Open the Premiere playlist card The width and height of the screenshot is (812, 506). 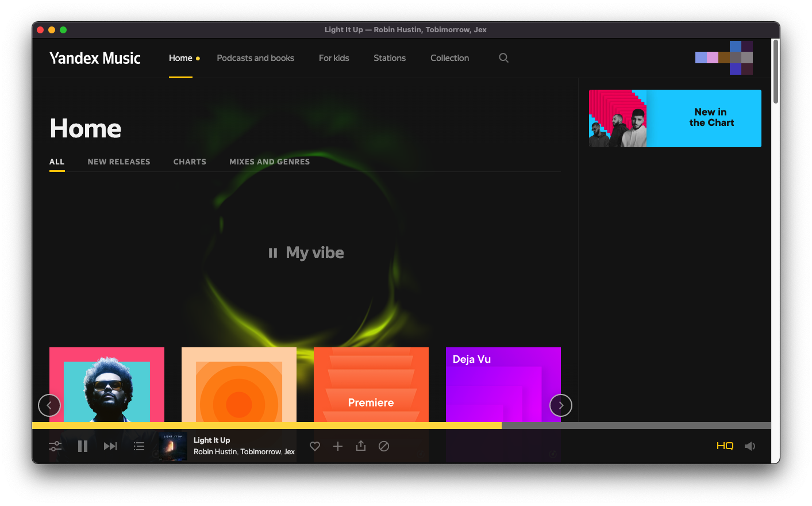(371, 385)
